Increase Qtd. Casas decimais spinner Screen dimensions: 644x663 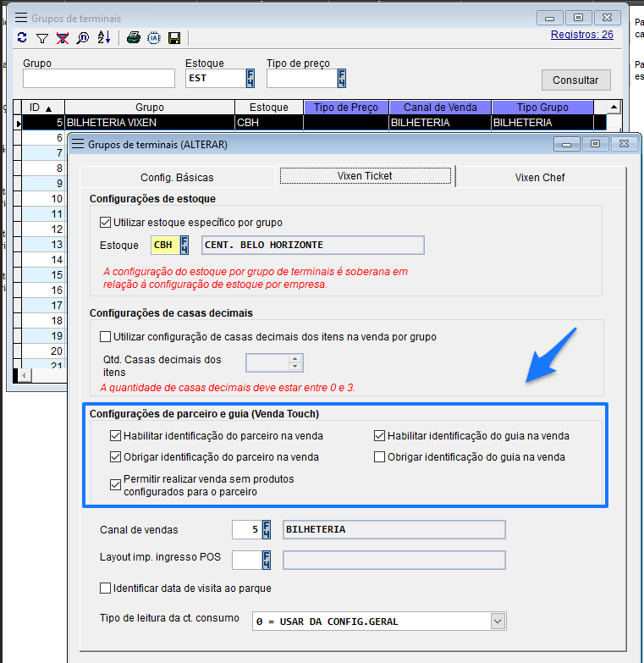point(295,358)
